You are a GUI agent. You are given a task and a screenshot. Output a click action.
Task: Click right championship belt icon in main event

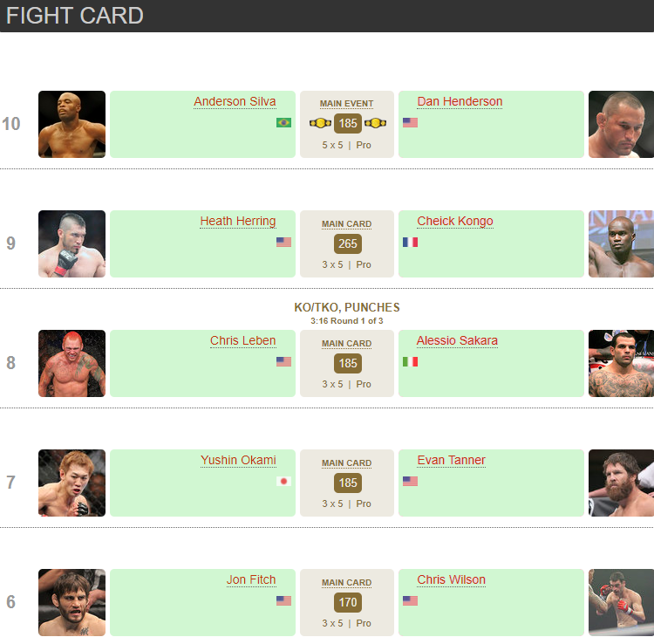(x=375, y=123)
